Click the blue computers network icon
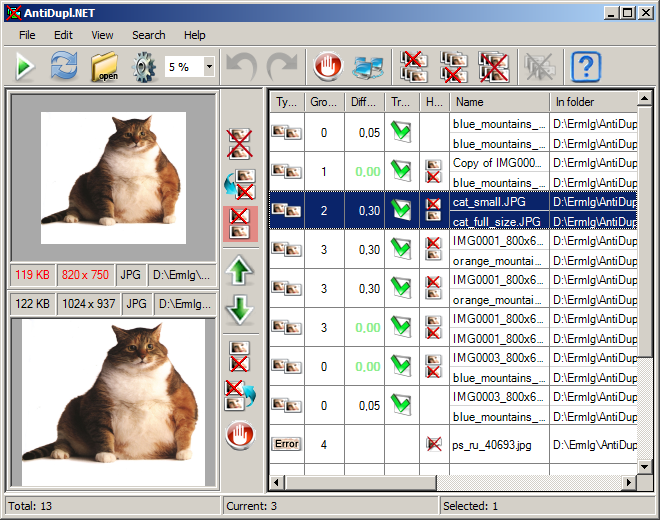Image resolution: width=660 pixels, height=520 pixels. [368, 67]
